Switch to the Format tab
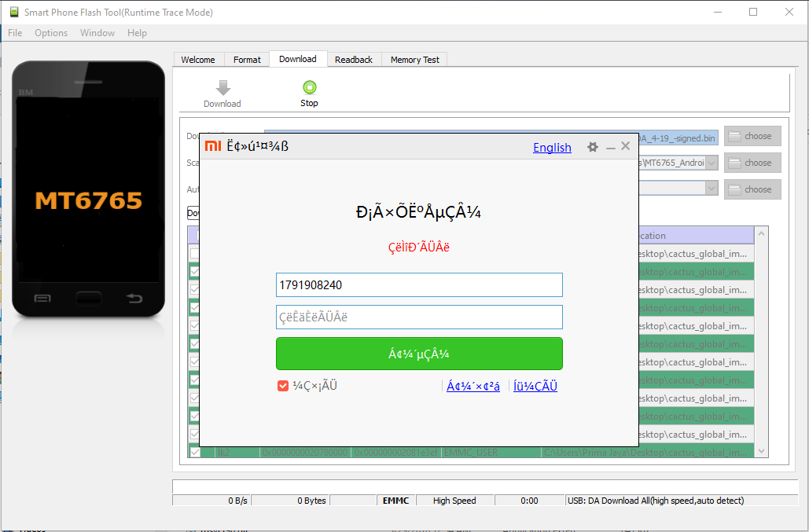Image resolution: width=809 pixels, height=532 pixels. 247,60
